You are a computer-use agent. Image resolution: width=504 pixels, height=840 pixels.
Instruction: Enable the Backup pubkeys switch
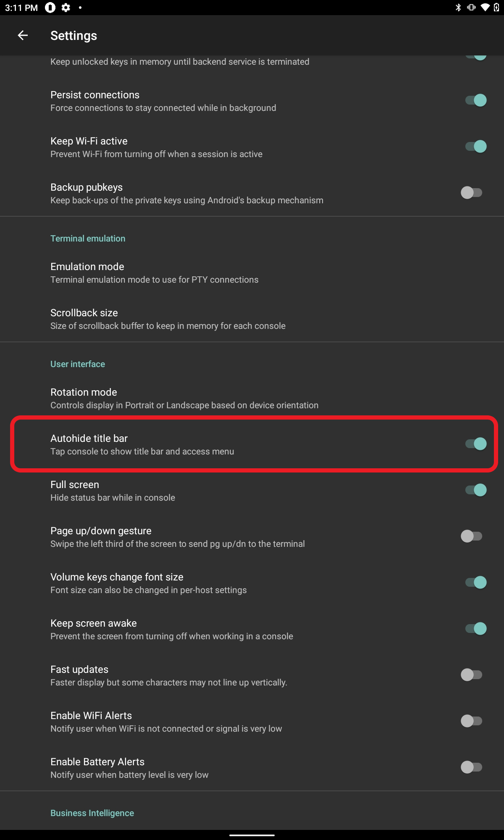472,193
